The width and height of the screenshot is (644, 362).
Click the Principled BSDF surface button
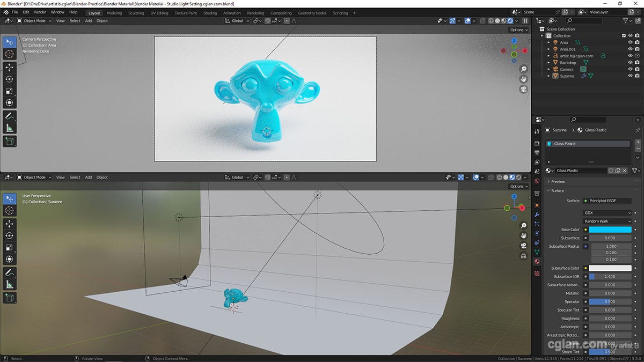[607, 201]
